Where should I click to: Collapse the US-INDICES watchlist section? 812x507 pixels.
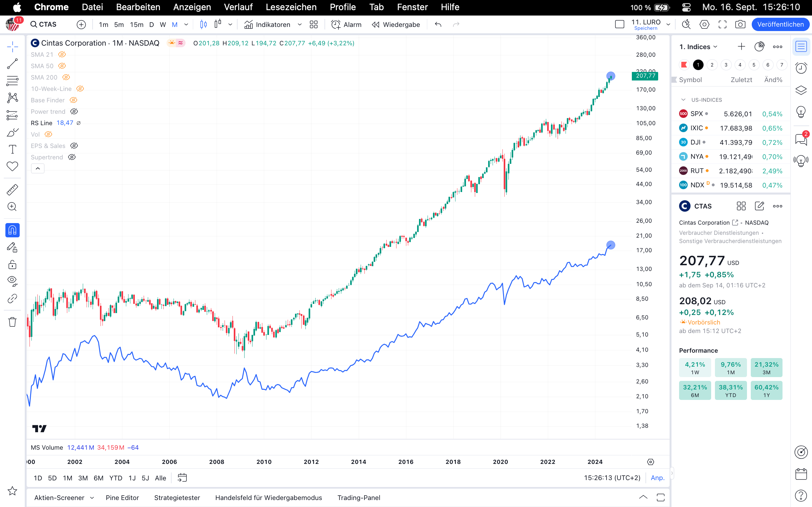tap(683, 100)
